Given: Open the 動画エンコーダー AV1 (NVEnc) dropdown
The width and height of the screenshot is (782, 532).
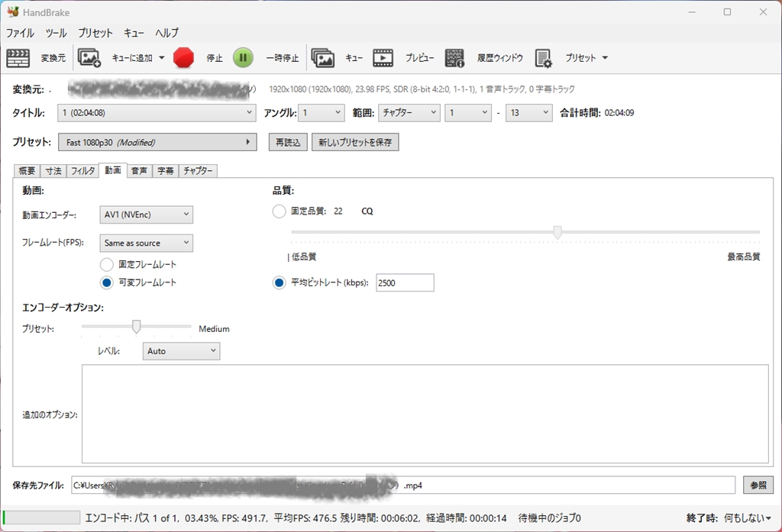Looking at the screenshot, I should (x=146, y=214).
